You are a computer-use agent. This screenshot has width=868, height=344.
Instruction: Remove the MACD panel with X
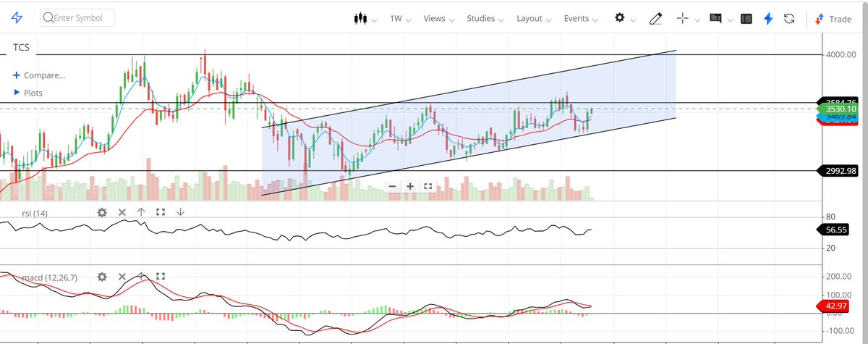click(122, 277)
